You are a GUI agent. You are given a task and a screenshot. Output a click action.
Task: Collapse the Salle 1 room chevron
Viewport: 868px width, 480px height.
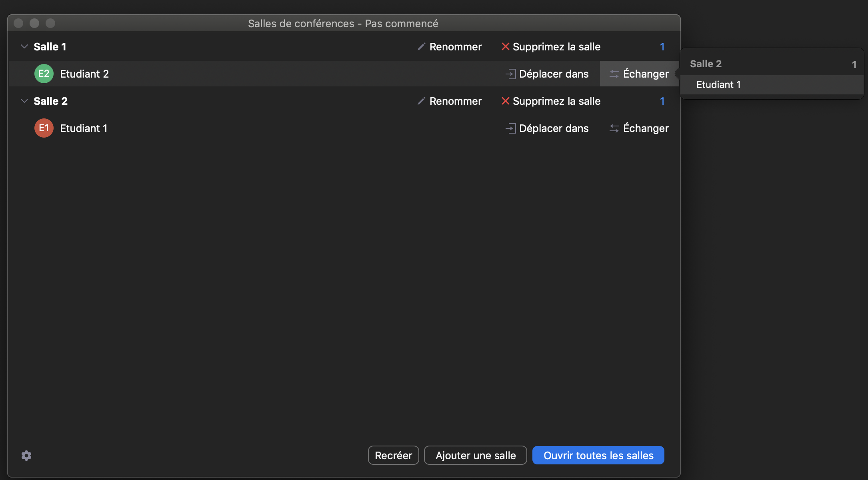point(24,47)
